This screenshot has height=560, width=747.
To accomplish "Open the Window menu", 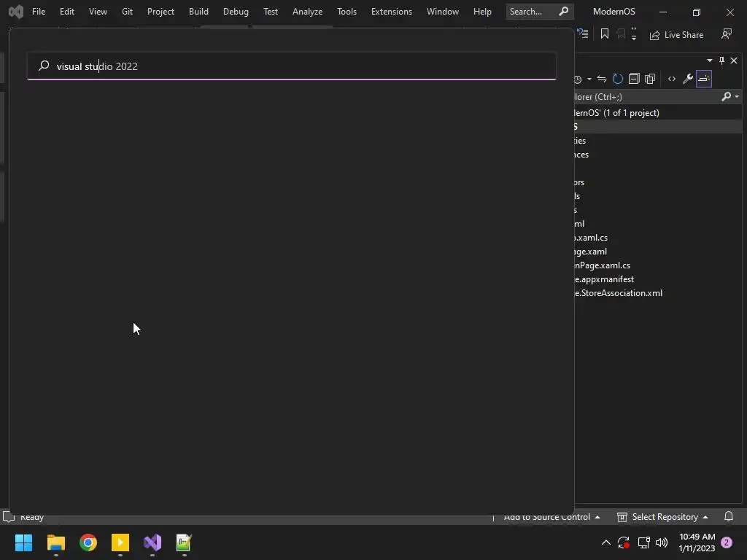I will click(443, 12).
